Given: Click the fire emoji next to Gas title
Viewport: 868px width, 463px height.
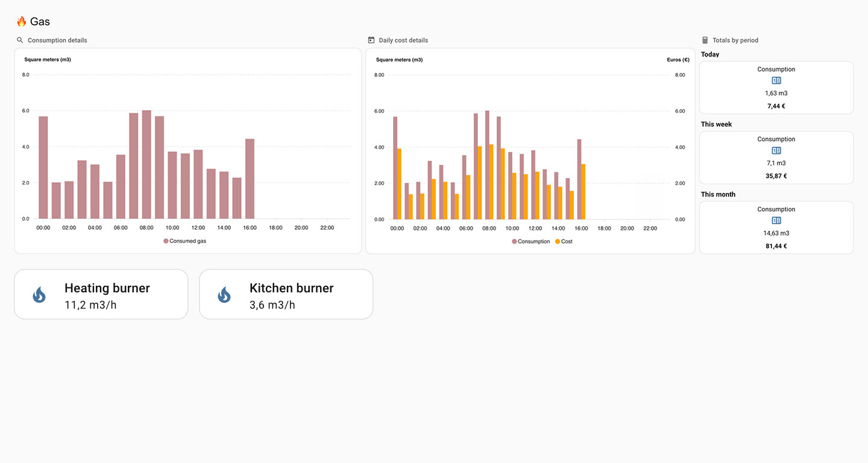Looking at the screenshot, I should (x=22, y=22).
